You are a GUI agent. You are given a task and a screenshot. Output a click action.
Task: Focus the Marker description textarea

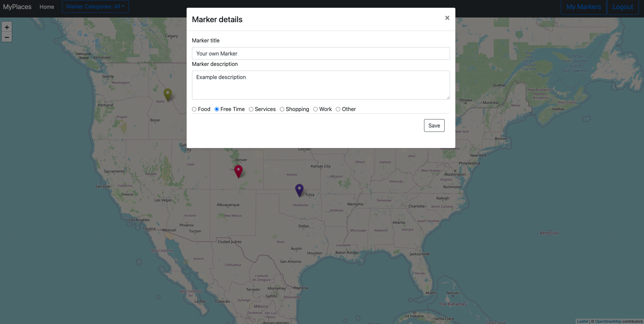321,85
